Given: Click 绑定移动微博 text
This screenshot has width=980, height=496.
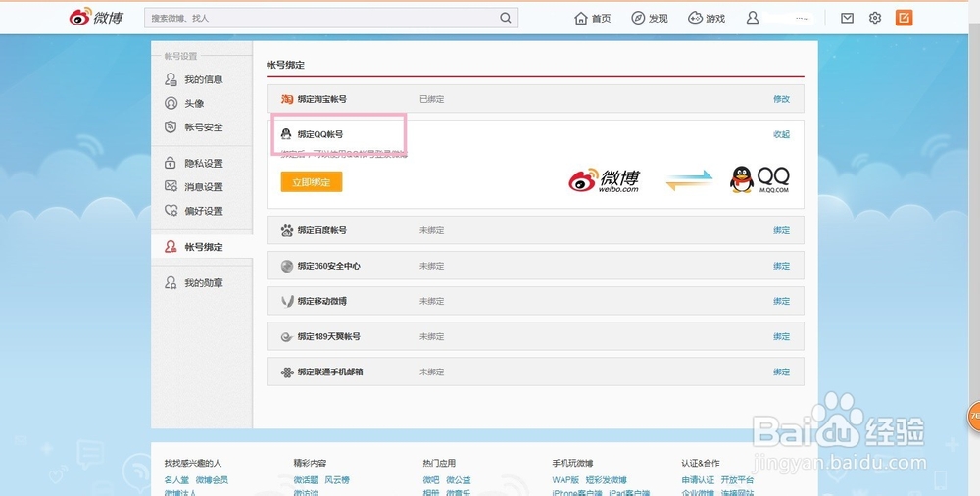Looking at the screenshot, I should pyautogui.click(x=321, y=301).
